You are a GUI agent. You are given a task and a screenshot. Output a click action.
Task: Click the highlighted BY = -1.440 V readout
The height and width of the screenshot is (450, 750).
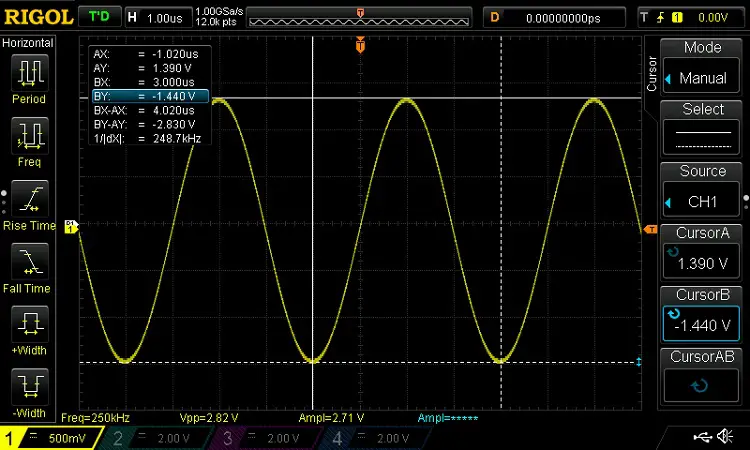tap(150, 96)
